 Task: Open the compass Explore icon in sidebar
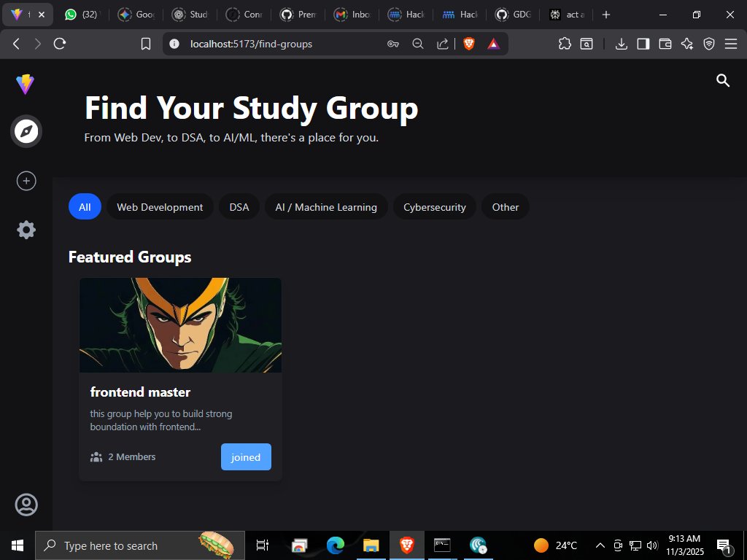click(26, 131)
